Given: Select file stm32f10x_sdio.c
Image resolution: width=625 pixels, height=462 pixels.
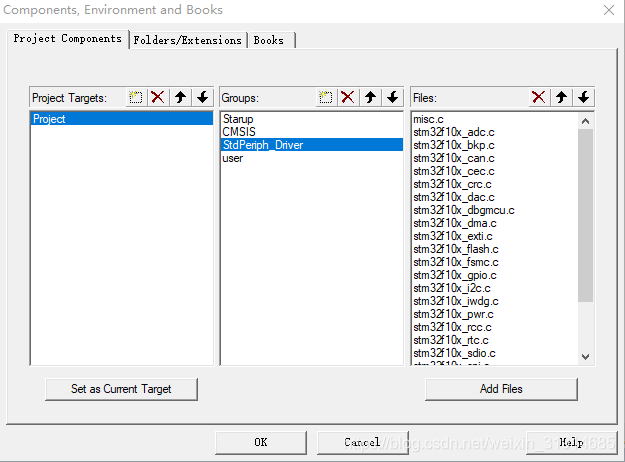Looking at the screenshot, I should (x=495, y=353).
